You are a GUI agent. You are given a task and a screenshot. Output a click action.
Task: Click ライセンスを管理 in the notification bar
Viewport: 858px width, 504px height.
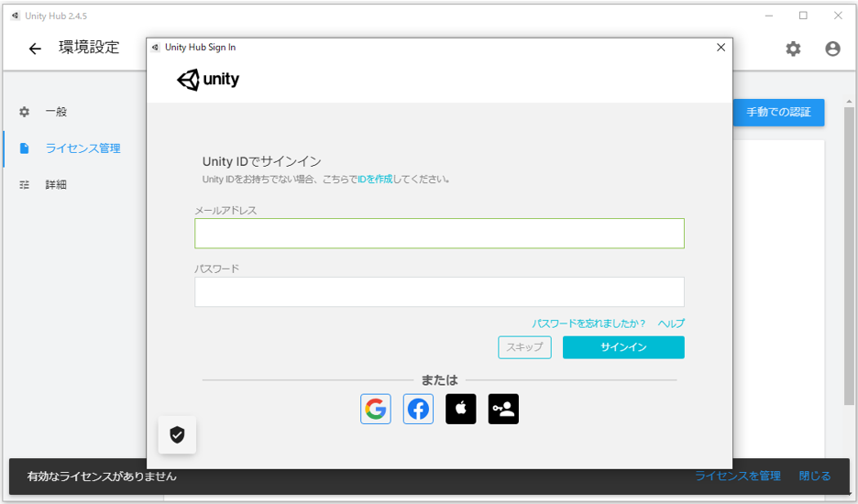738,477
